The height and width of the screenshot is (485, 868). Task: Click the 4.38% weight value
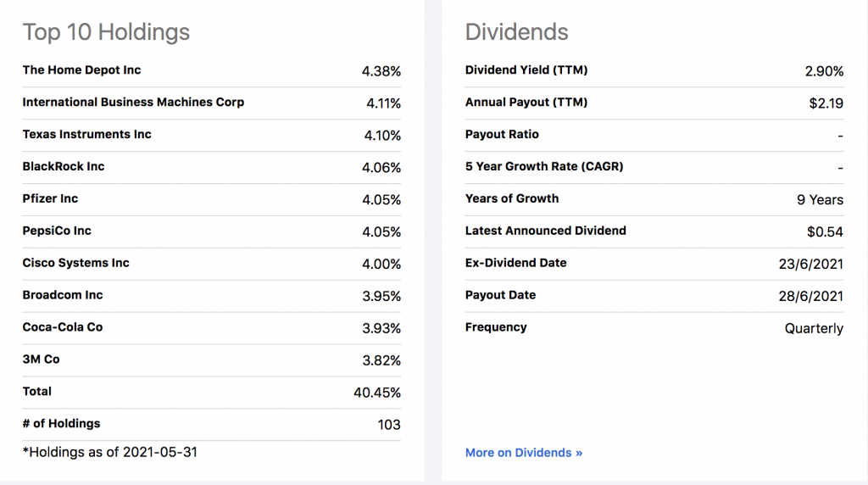coord(381,71)
